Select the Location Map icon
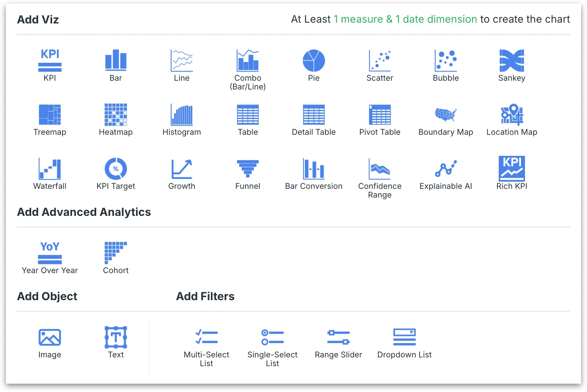The width and height of the screenshot is (587, 392). (x=512, y=115)
